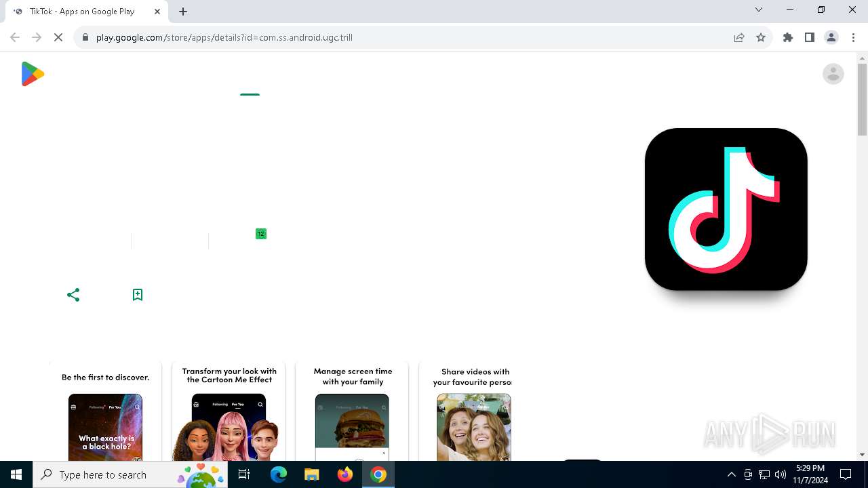Close the TikTok - Apps on Google Play tab
Screen dimensions: 868x488
157,12
